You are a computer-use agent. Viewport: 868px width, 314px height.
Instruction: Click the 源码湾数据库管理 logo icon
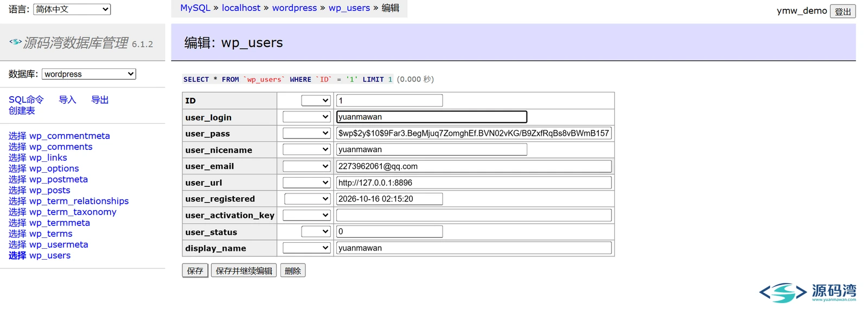[15, 42]
